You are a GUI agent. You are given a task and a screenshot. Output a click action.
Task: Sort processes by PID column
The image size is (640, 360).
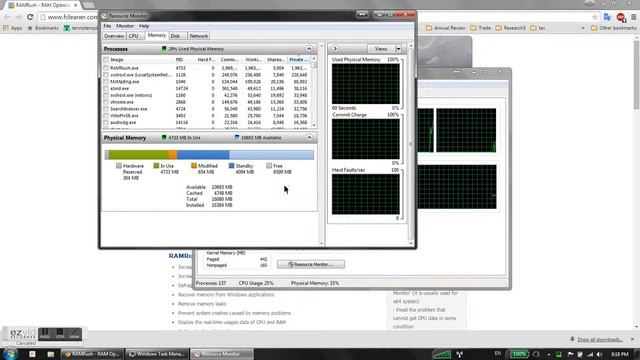179,60
